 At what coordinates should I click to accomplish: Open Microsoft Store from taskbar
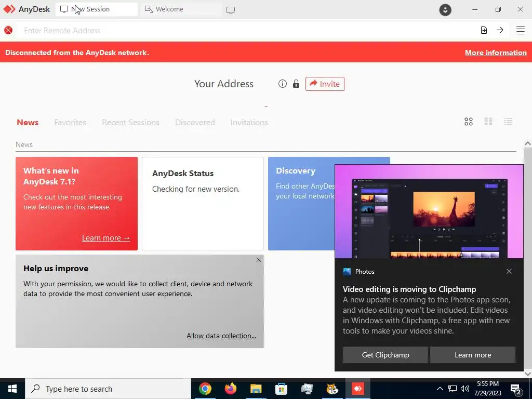[x=281, y=389]
